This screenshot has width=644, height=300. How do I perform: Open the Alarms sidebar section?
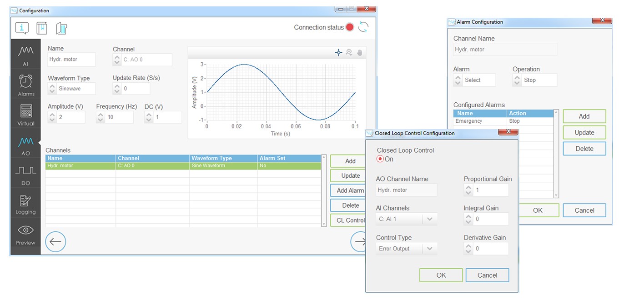tap(26, 85)
